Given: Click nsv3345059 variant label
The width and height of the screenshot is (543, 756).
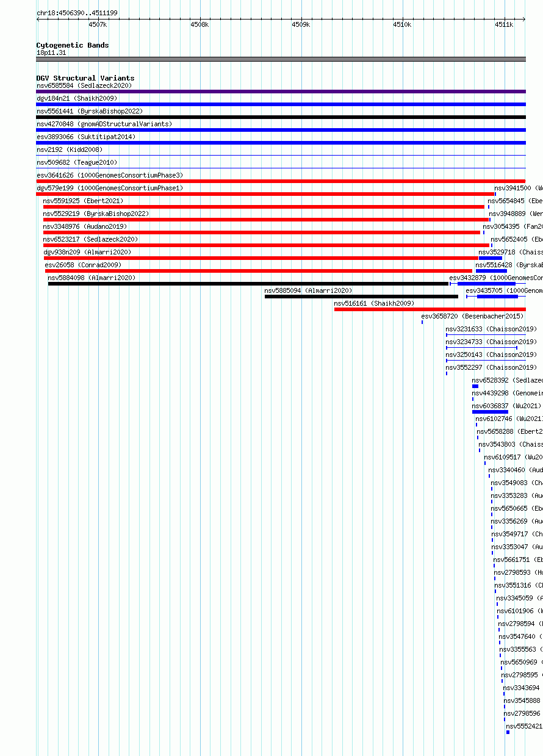Looking at the screenshot, I should pos(520,598).
